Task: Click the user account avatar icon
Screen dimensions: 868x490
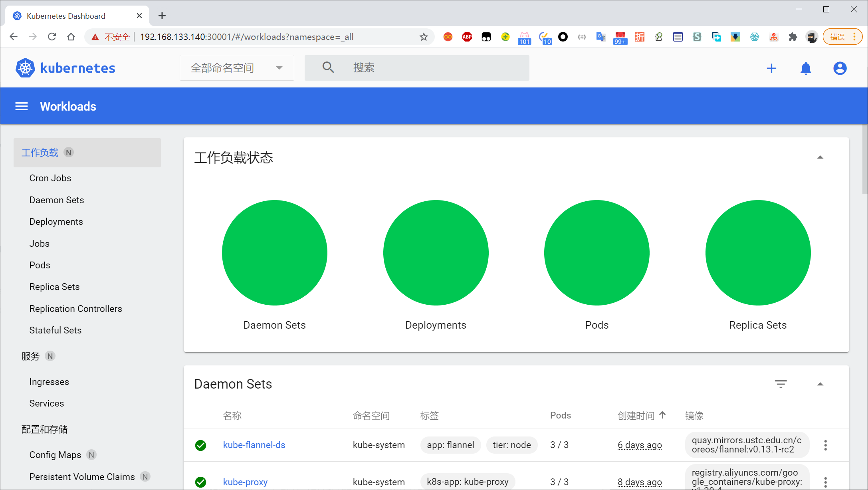Action: (840, 68)
